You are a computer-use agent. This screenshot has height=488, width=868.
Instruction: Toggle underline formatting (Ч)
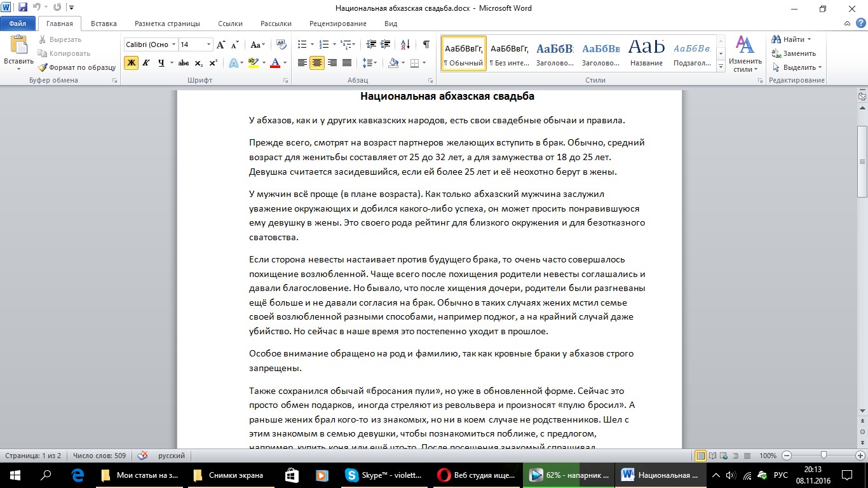[x=161, y=63]
